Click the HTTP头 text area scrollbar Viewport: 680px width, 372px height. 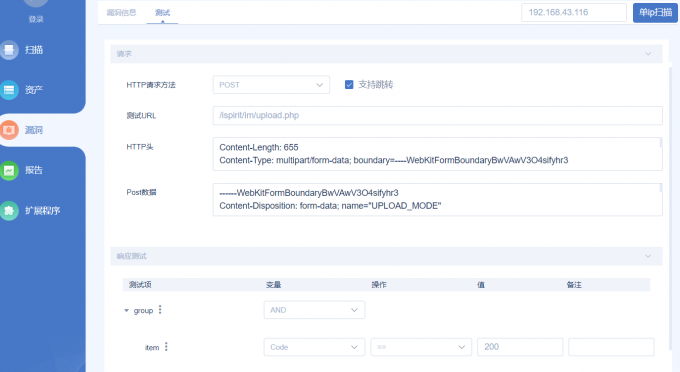tap(660, 143)
